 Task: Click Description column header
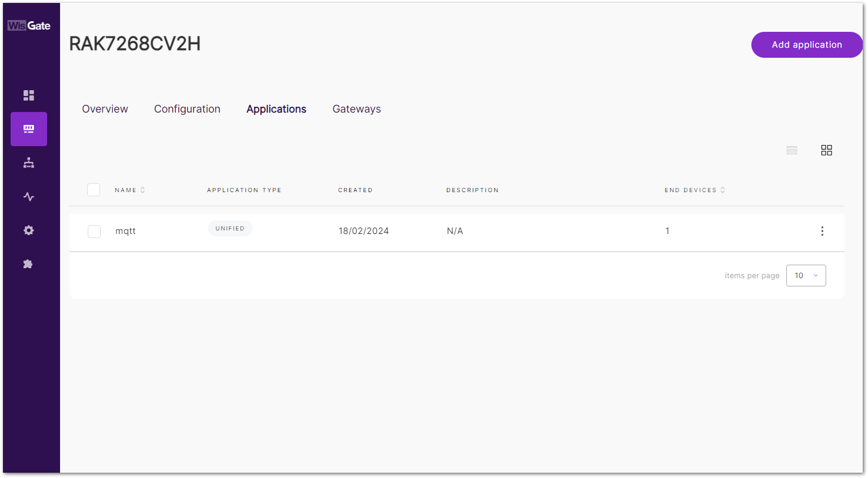[x=472, y=190]
